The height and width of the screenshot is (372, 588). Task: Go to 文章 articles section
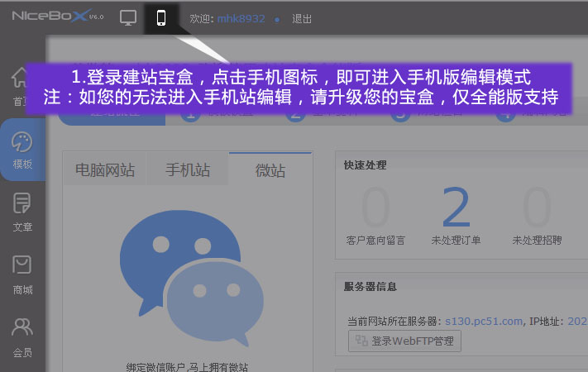(x=22, y=211)
